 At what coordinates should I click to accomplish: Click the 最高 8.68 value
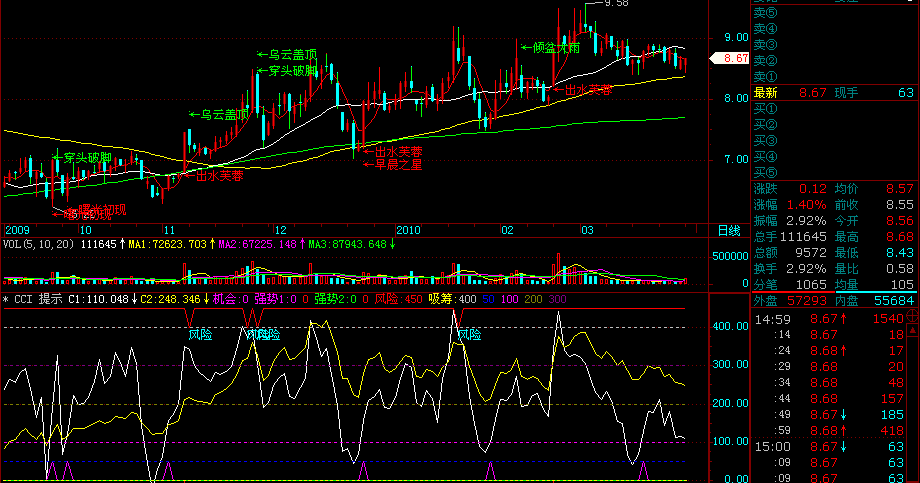tap(900, 237)
